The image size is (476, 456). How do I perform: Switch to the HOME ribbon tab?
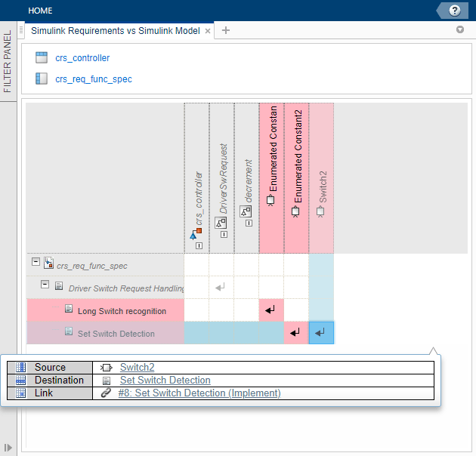coord(40,11)
